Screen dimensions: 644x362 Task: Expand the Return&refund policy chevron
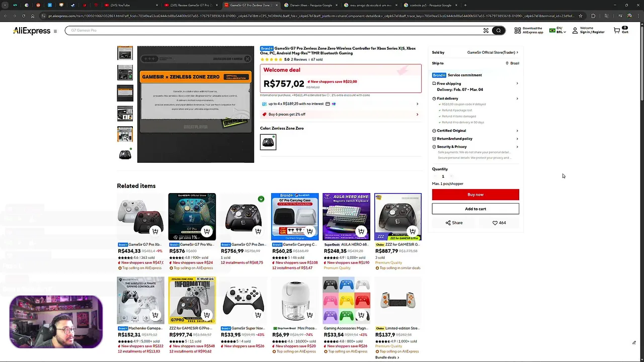click(x=517, y=139)
